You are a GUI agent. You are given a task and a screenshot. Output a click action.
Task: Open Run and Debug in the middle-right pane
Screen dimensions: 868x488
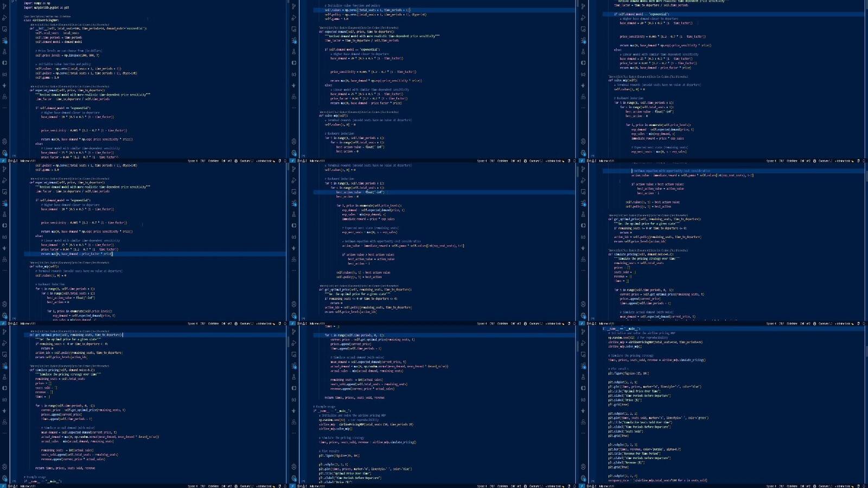(583, 181)
